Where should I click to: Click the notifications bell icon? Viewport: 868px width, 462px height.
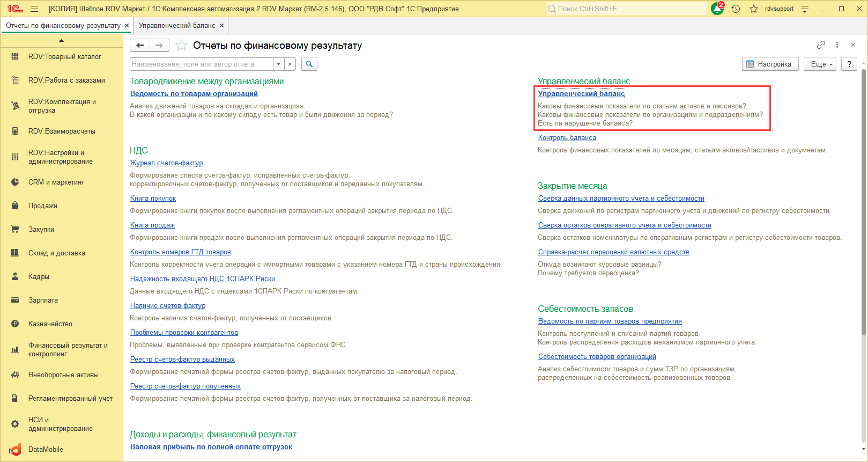(717, 9)
